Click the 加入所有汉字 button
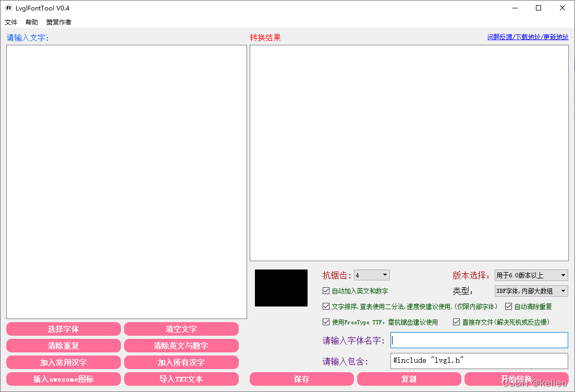This screenshot has height=392, width=575. pyautogui.click(x=181, y=362)
